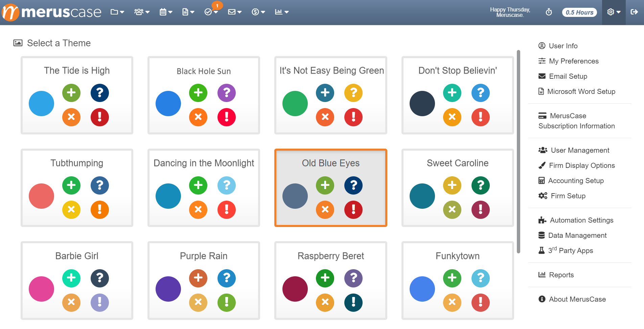Open MerusCase Subscription Information
The image size is (644, 329).
(577, 121)
